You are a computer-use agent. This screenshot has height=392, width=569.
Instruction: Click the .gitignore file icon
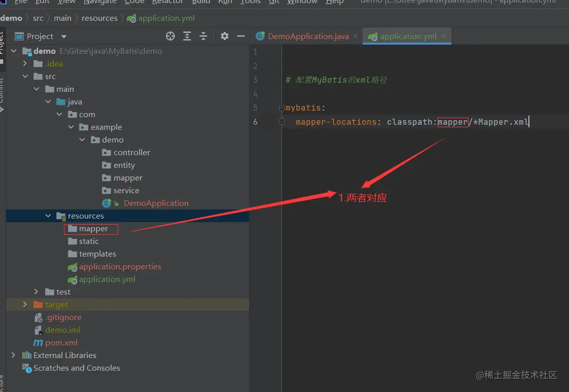tap(39, 317)
